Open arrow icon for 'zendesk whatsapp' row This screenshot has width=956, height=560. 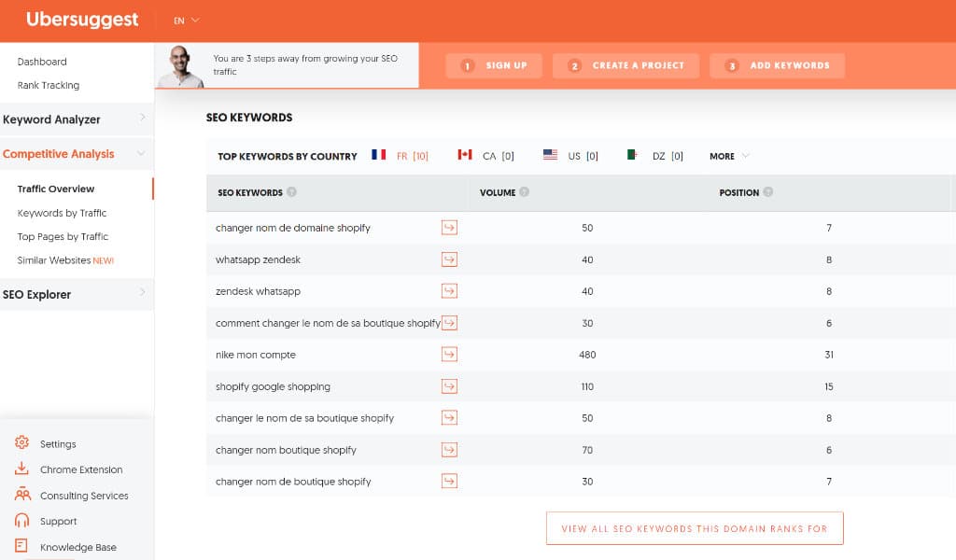(449, 291)
